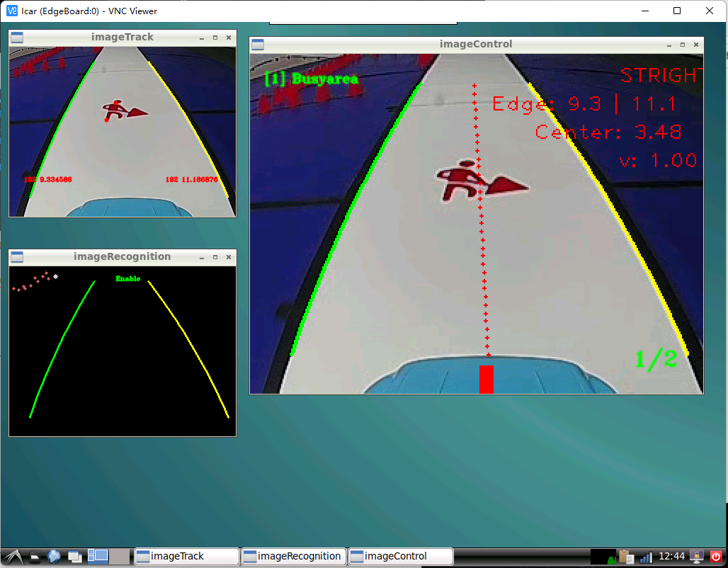728x568 pixels.
Task: Open the clipboard manager tray icon
Action: [627, 557]
